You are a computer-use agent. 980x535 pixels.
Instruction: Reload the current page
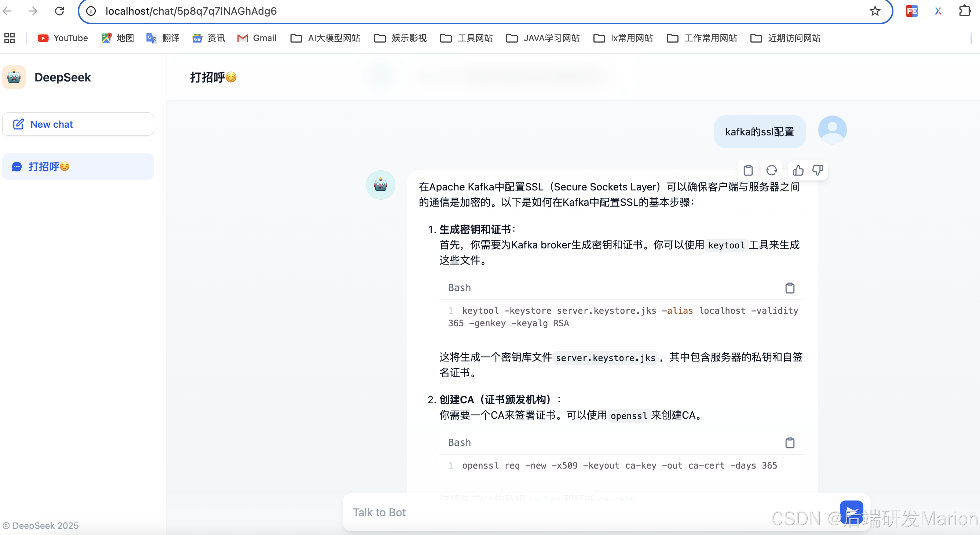[x=59, y=11]
